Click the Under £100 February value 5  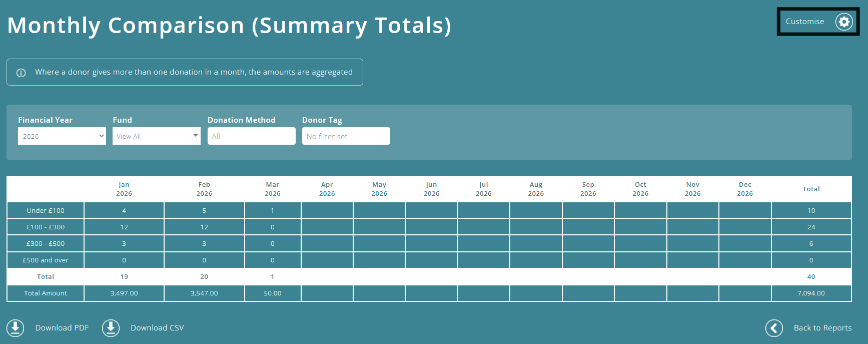pyautogui.click(x=204, y=211)
